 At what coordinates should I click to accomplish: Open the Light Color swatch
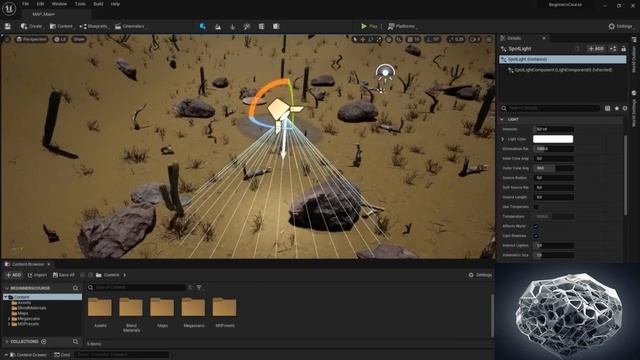[x=553, y=139]
